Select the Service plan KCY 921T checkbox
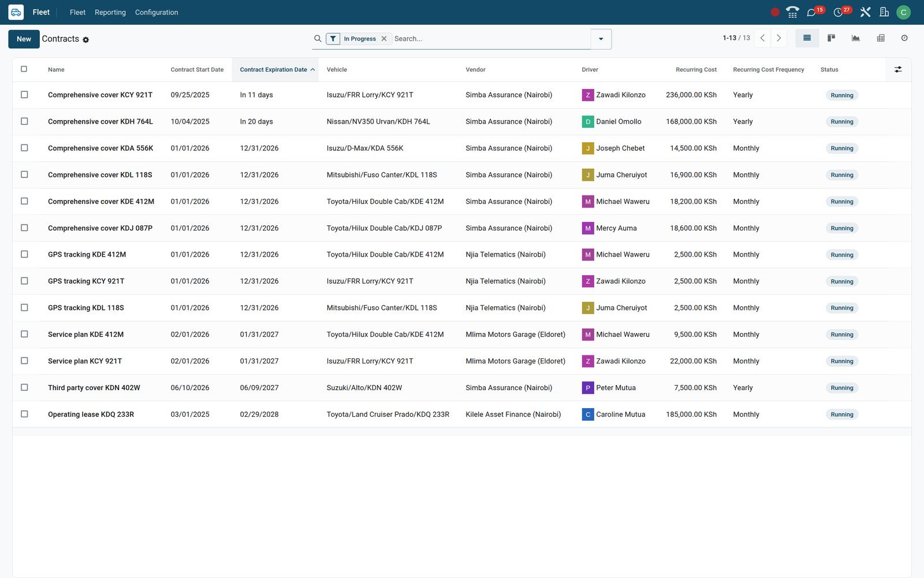 coord(24,361)
